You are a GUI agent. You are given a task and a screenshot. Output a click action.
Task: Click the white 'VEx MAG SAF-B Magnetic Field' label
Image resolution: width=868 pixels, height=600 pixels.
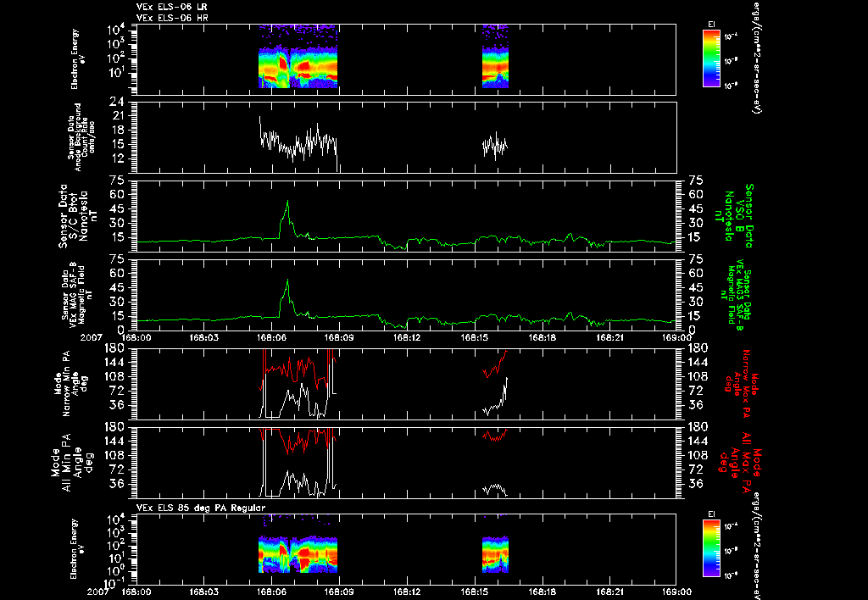pos(77,294)
